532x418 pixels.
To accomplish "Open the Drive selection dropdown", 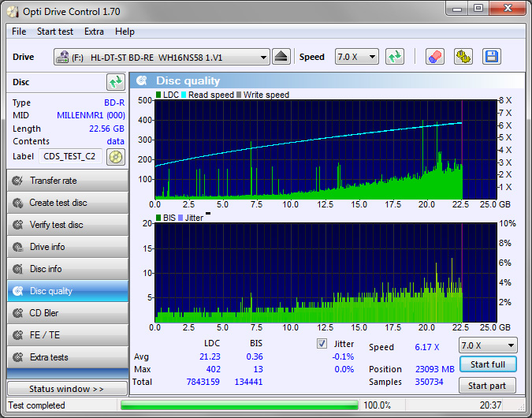I will coord(162,57).
